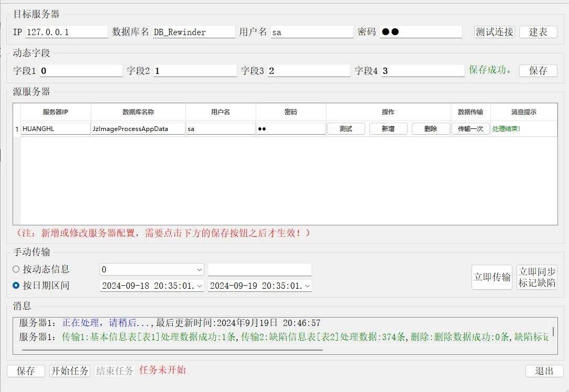The image size is (569, 392).
Task: Open the end date picker 2024-09-19
Action: tap(260, 286)
